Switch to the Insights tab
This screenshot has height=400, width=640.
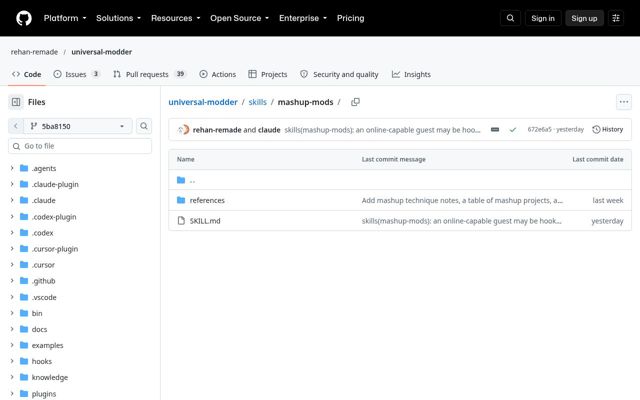pos(411,74)
